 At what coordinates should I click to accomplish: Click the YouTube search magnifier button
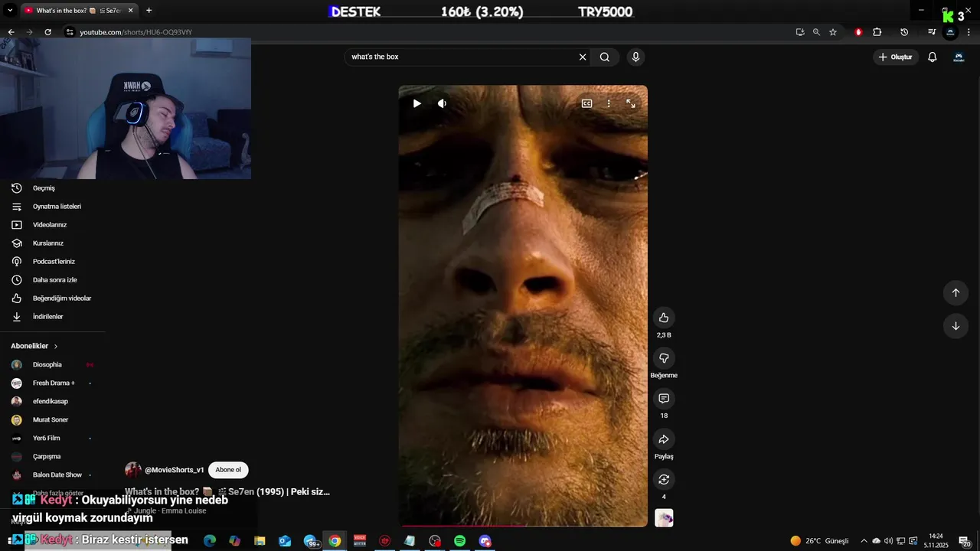605,57
